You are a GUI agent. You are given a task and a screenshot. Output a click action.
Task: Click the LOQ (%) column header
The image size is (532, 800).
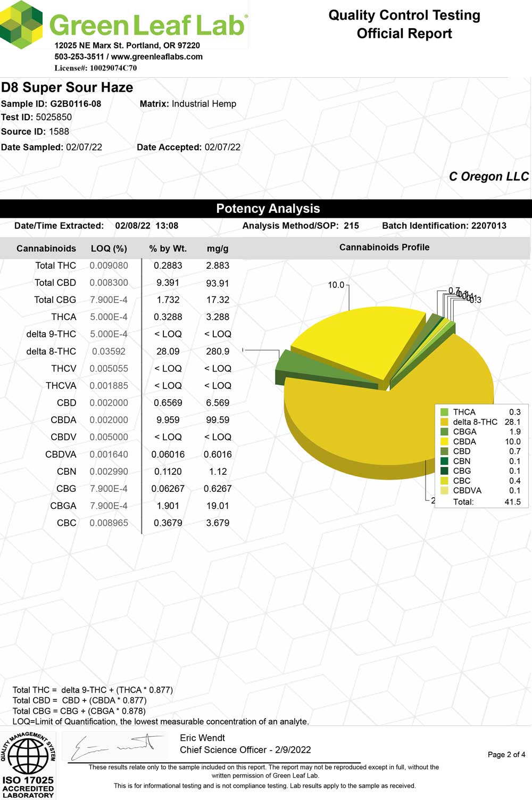pos(109,249)
